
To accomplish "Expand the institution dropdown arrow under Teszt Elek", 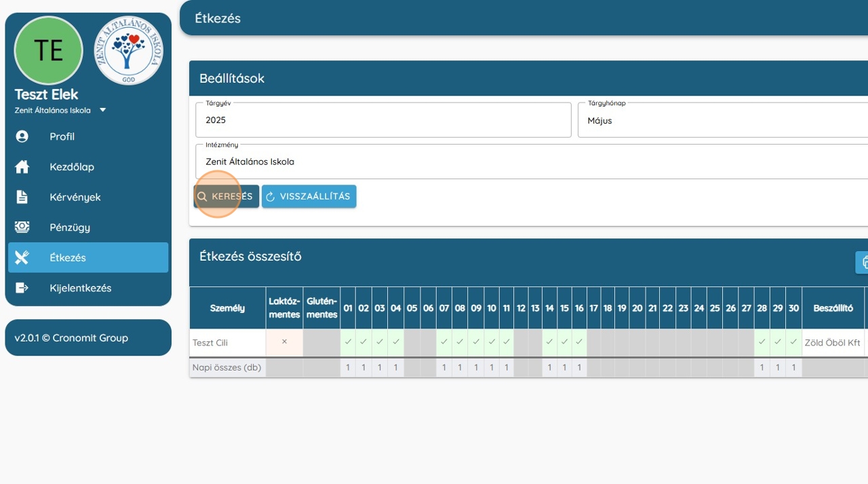I will pyautogui.click(x=103, y=110).
